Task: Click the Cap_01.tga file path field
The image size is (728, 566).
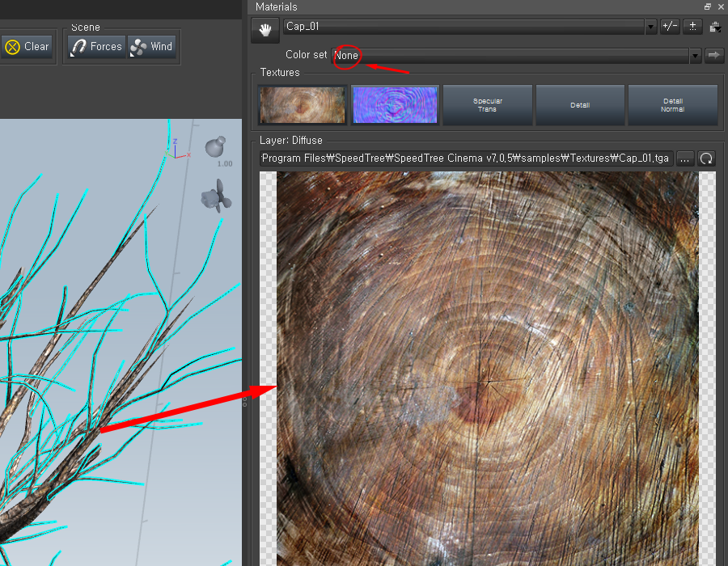Action: (x=466, y=158)
